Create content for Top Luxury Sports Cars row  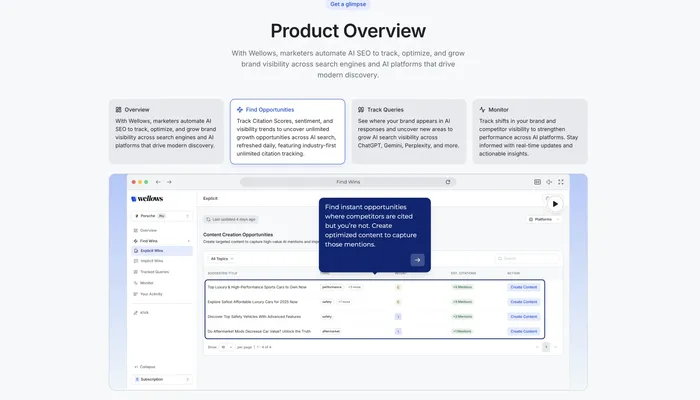523,287
